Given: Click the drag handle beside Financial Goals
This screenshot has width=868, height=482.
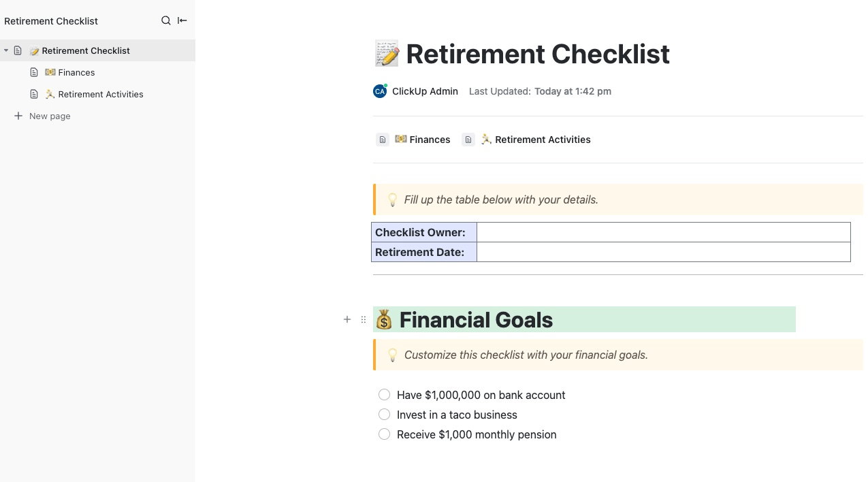Looking at the screenshot, I should tap(364, 319).
